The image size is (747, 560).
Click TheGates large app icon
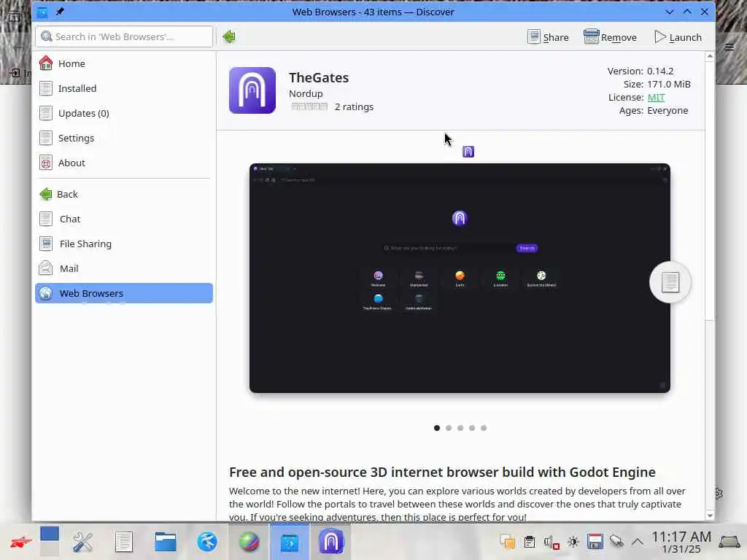(x=252, y=90)
